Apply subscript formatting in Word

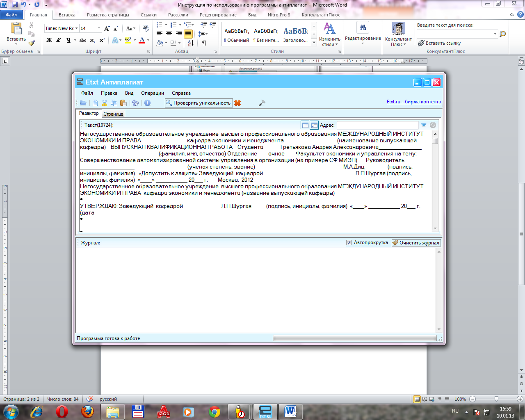click(93, 40)
